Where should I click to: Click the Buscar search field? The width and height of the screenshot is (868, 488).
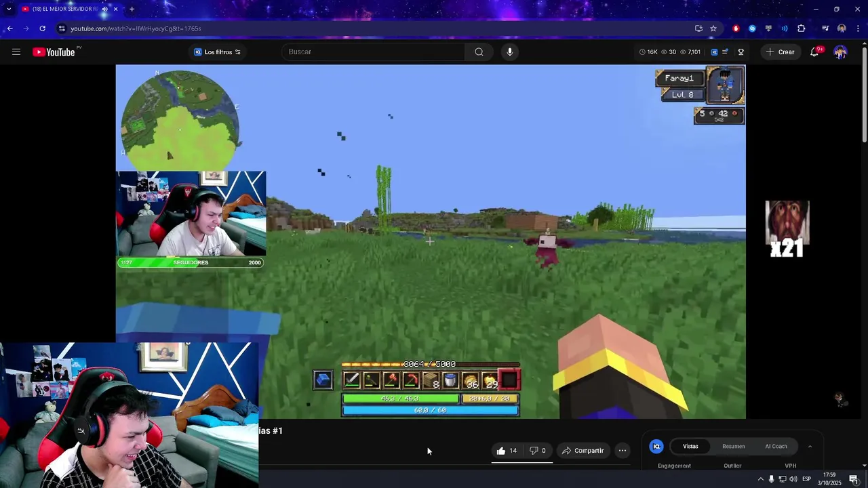tap(373, 52)
